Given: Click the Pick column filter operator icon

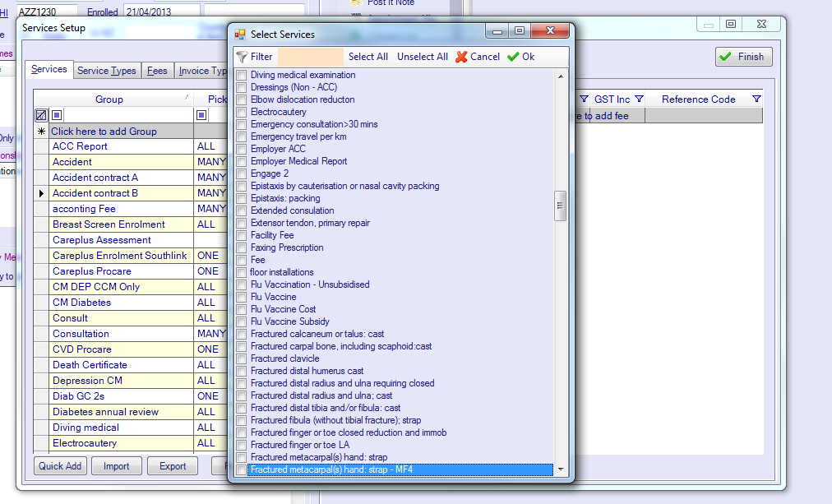Looking at the screenshot, I should (201, 115).
